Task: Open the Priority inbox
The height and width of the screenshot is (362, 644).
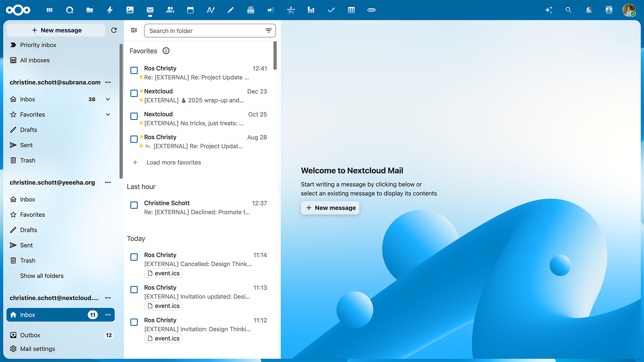Action: pos(38,45)
